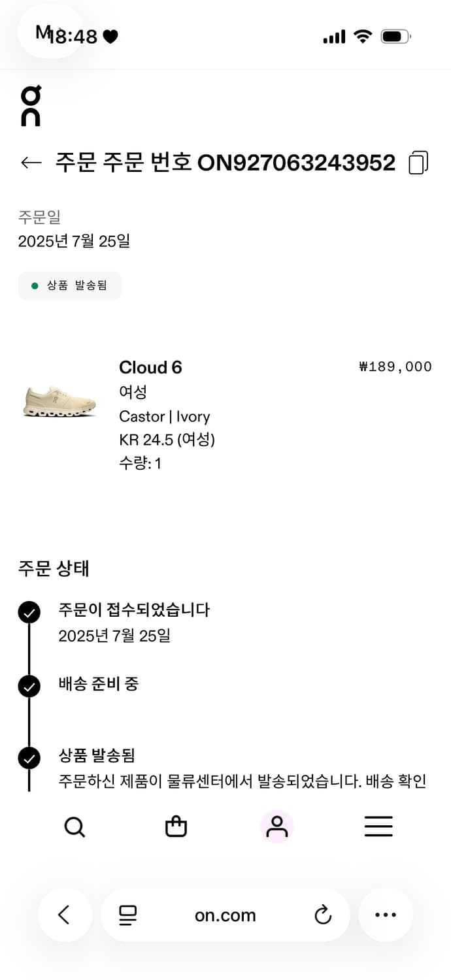Select the '상품 발송됨' checkmark marker
This screenshot has width=451, height=980.
28,758
